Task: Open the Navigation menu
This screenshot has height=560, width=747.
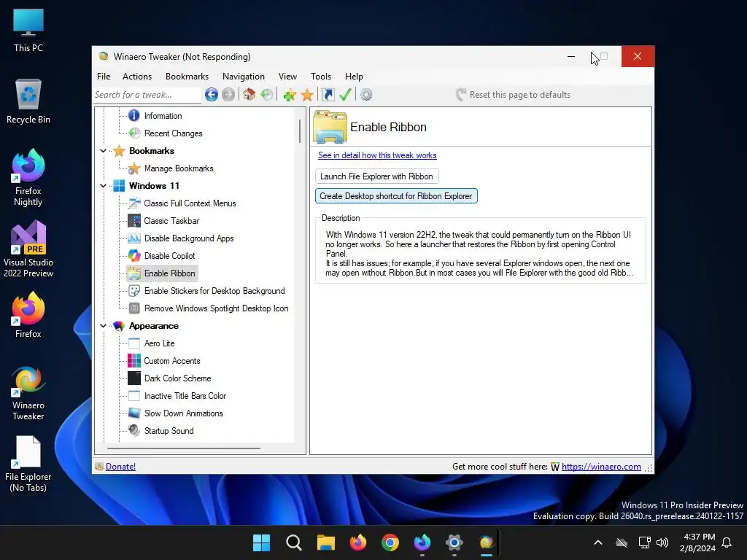Action: click(x=244, y=76)
